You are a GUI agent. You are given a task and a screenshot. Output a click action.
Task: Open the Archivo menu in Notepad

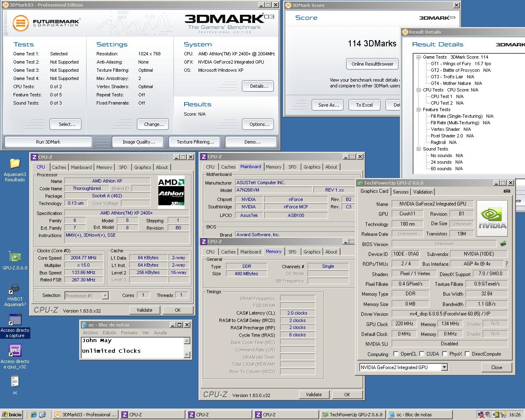tap(90, 333)
